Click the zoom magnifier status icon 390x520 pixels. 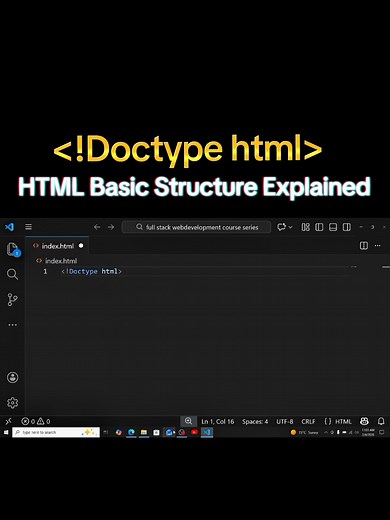tap(188, 421)
